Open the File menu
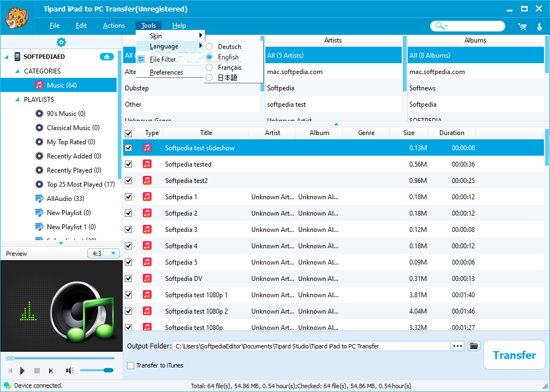This screenshot has width=550, height=392. coord(55,26)
